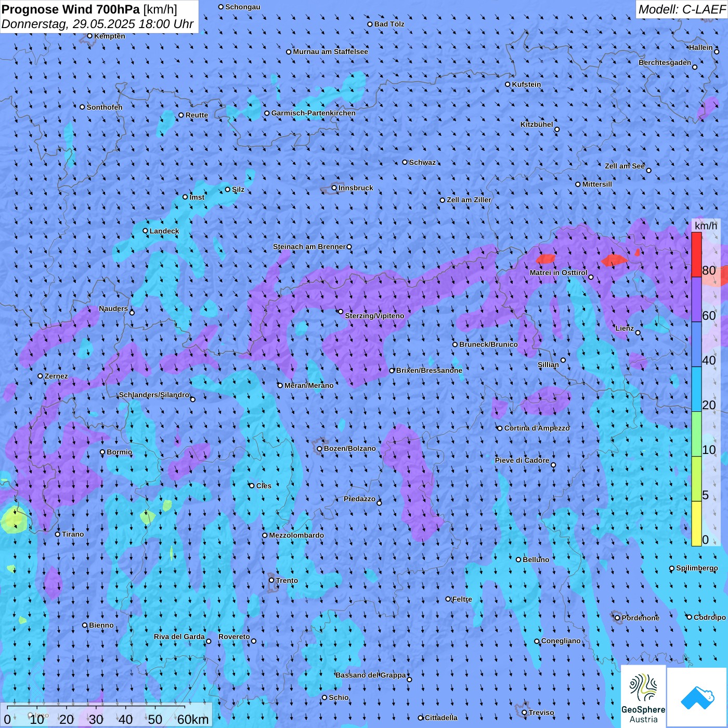Click the 'Bad Tölz' label

point(389,24)
